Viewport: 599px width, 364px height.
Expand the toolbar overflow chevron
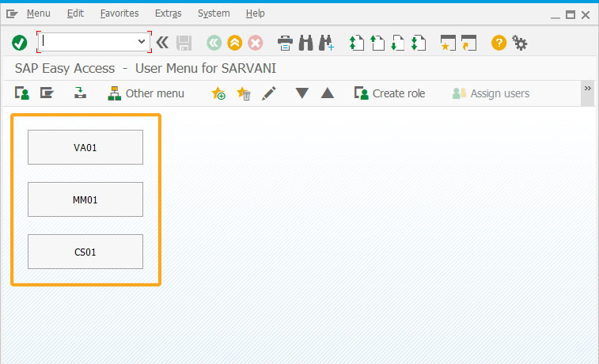[x=588, y=89]
